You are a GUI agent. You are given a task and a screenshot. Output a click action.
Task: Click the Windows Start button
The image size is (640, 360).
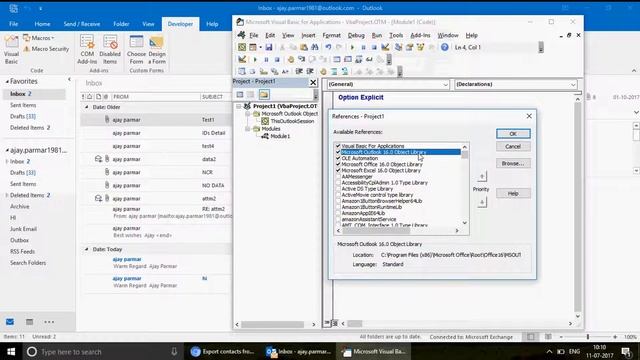pos(11,352)
